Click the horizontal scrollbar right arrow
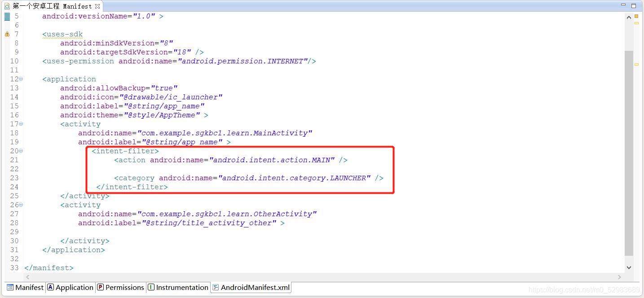The image size is (644, 298). pyautogui.click(x=620, y=277)
